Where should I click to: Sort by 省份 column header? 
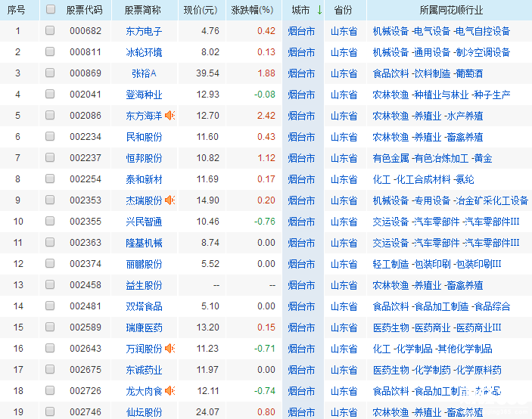pos(343,10)
